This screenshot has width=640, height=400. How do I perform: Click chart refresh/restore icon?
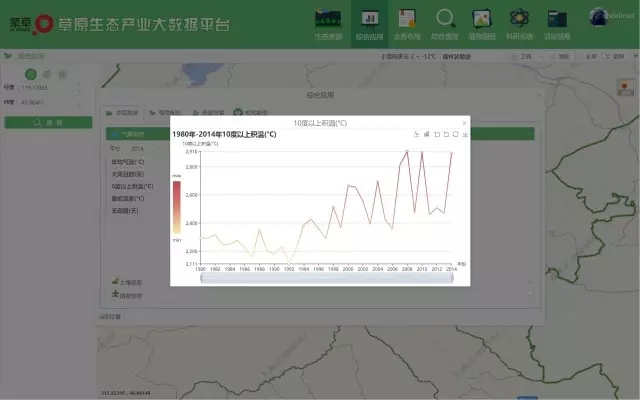click(x=455, y=133)
